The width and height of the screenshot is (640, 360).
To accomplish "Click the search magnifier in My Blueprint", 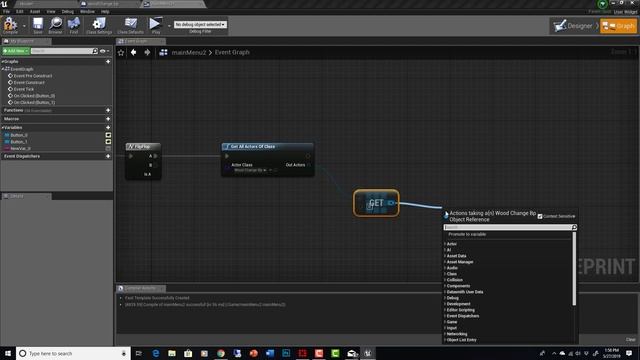I will 95,51.
